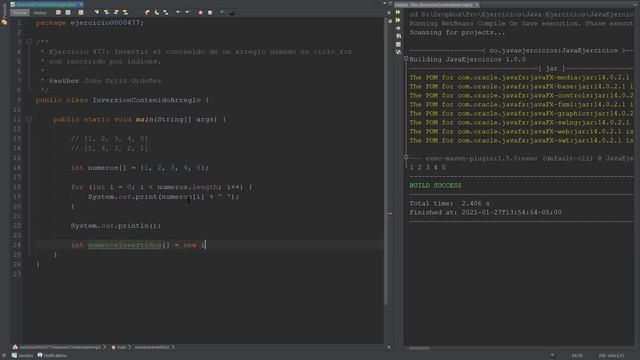Click the numerosInvertidos breadcrumb

point(151,347)
